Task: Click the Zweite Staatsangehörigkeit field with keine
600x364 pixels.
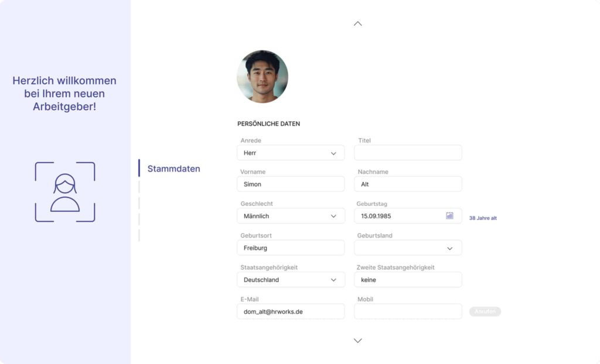Action: pos(408,280)
